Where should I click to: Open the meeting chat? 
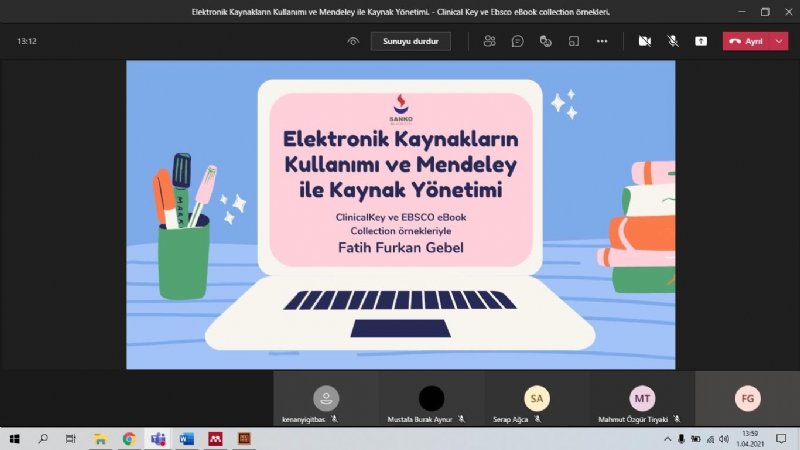(x=517, y=41)
